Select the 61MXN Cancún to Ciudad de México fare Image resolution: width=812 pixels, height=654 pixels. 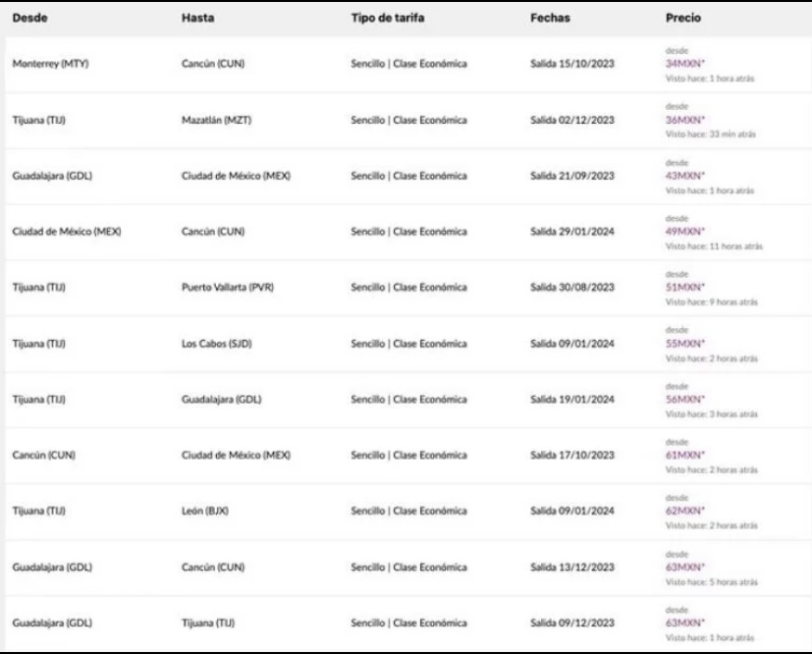click(681, 455)
